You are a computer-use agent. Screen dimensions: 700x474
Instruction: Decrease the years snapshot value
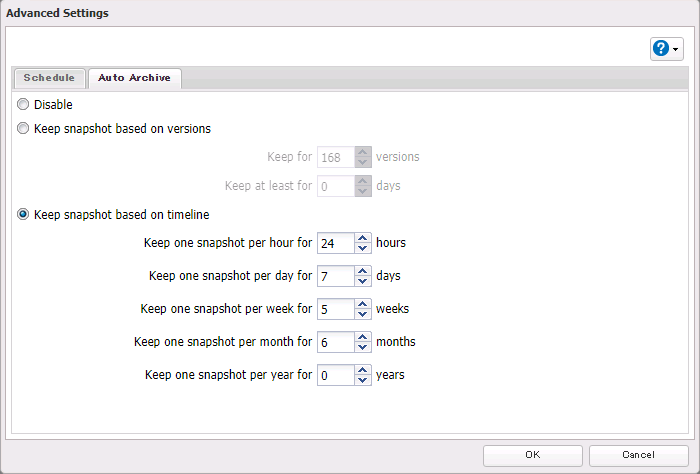362,380
